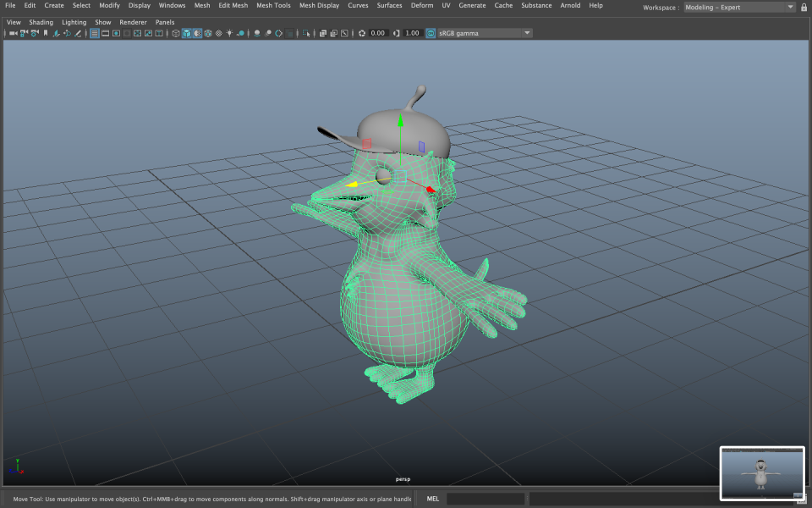Open the Workspace Modeling – Expert dropdown
This screenshot has width=812, height=508.
pyautogui.click(x=739, y=8)
